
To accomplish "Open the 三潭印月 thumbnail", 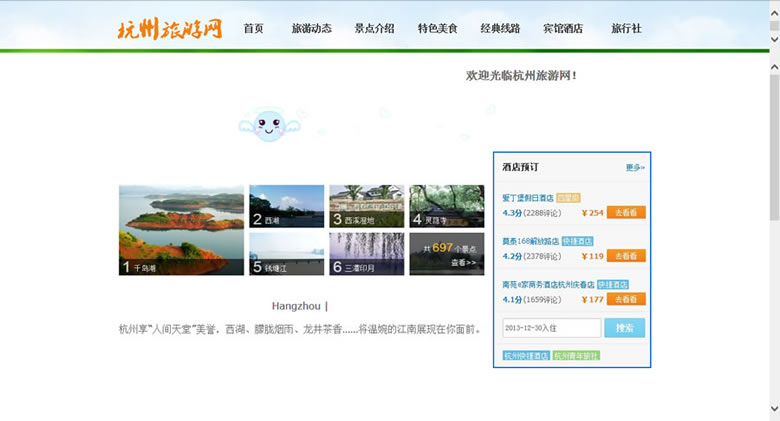I will pyautogui.click(x=366, y=254).
